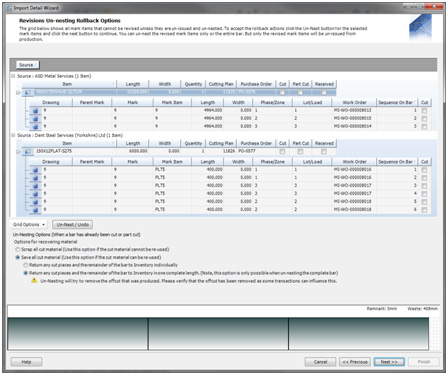
Task: Select the middle segment of the bar nesting preview
Action: click(218, 333)
